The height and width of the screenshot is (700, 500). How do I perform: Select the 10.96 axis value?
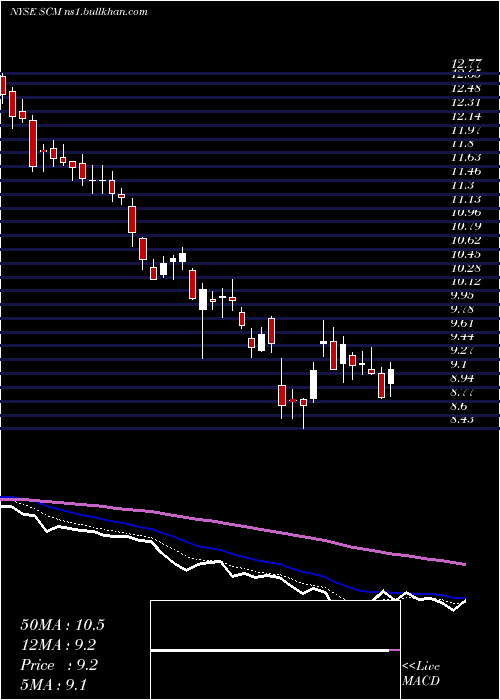click(466, 213)
